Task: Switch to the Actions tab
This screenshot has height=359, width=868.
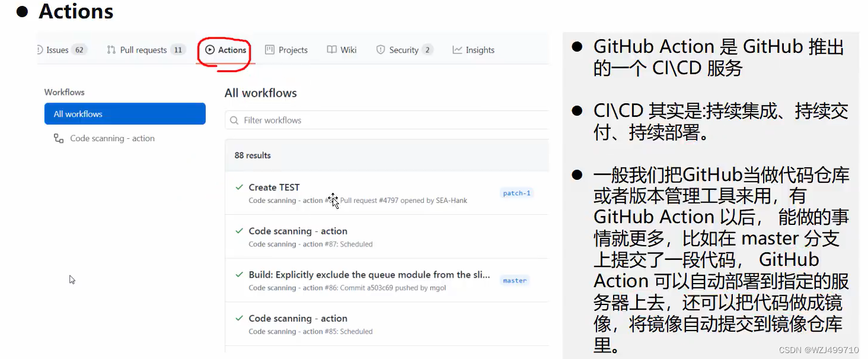Action: tap(226, 50)
